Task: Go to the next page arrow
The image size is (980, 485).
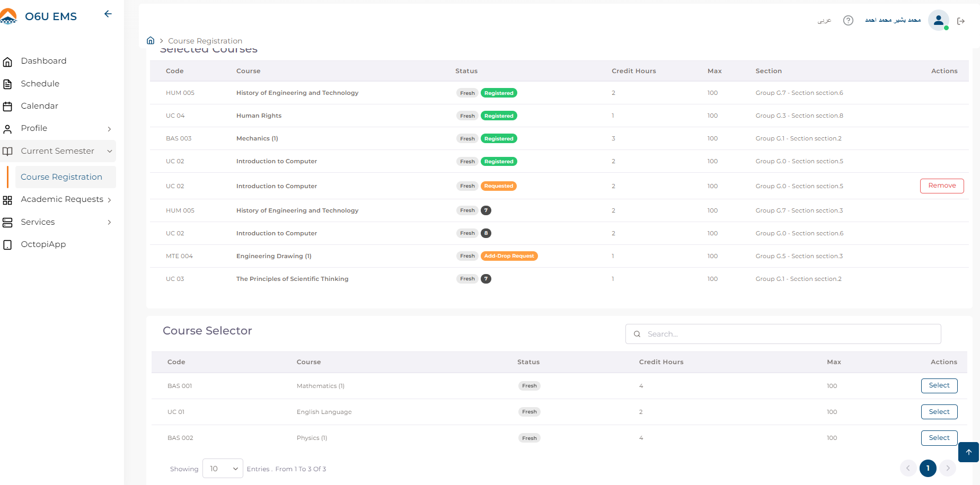Action: (948, 468)
